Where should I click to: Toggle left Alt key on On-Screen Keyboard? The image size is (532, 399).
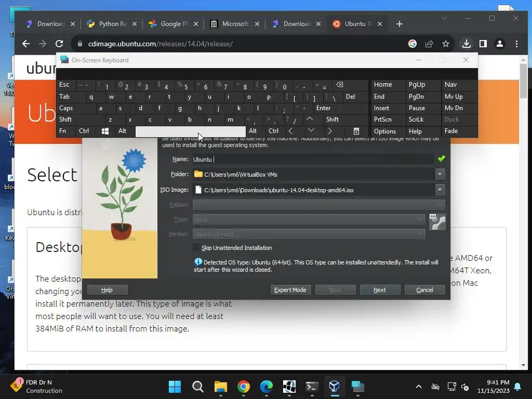click(125, 131)
